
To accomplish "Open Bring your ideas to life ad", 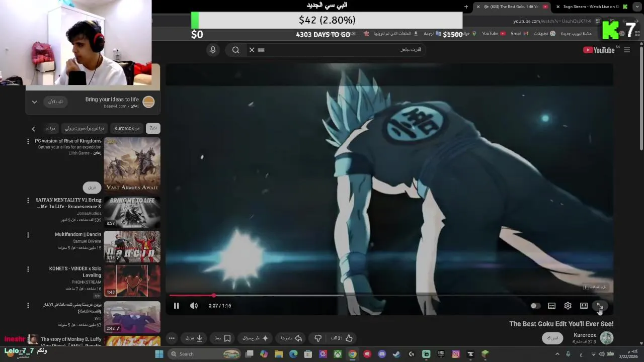I will [x=112, y=100].
